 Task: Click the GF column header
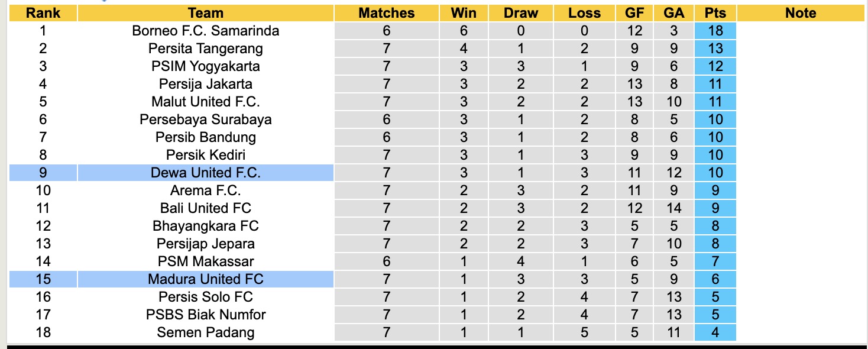point(634,13)
